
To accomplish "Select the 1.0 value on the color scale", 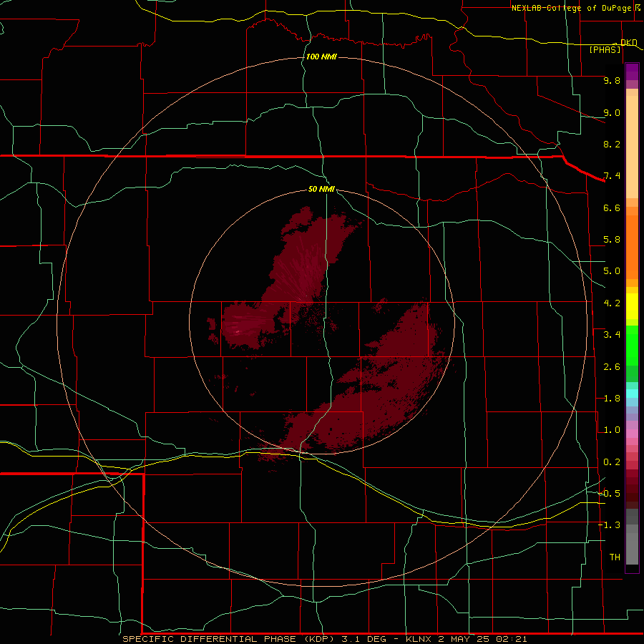I will [x=612, y=430].
